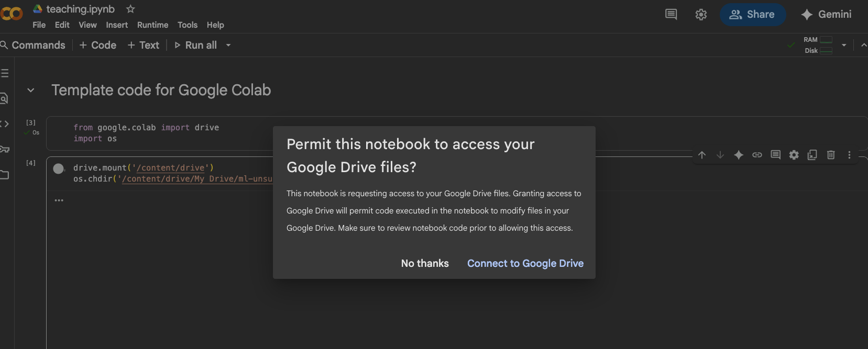
Task: Decline with the No thanks button
Action: click(x=425, y=263)
